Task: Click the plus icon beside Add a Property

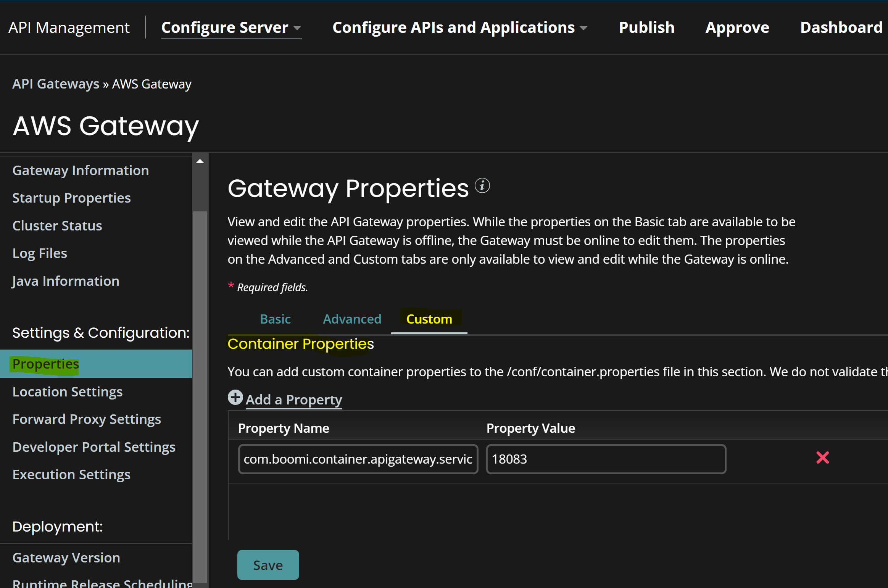Action: [235, 397]
